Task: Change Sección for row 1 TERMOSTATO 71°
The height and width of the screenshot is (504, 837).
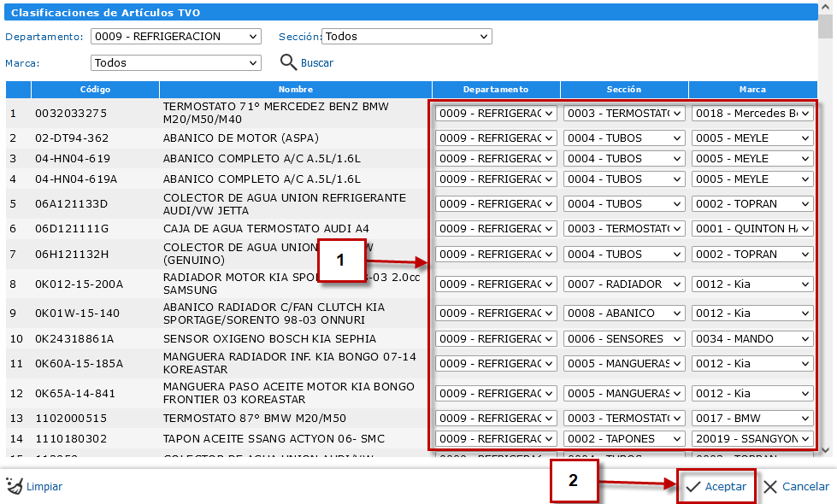Action: [624, 114]
